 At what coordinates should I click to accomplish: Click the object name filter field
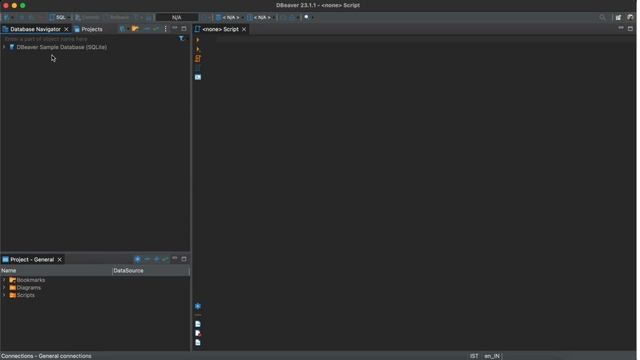pyautogui.click(x=90, y=39)
